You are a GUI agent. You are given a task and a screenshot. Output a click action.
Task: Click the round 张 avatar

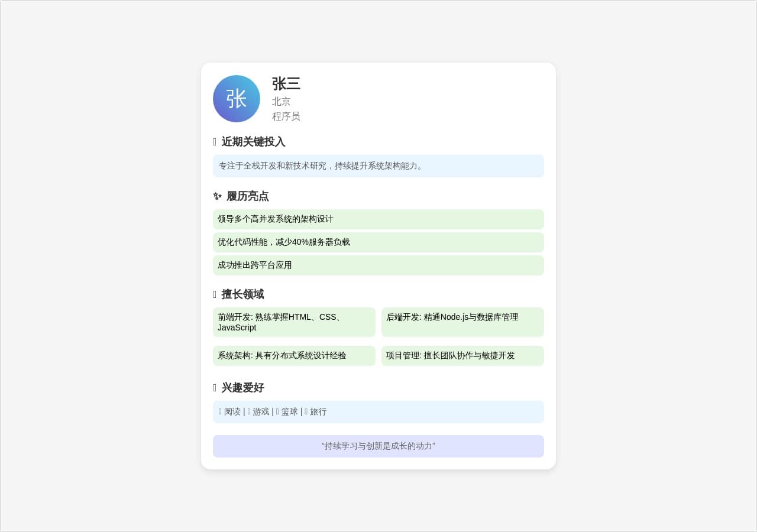click(237, 99)
